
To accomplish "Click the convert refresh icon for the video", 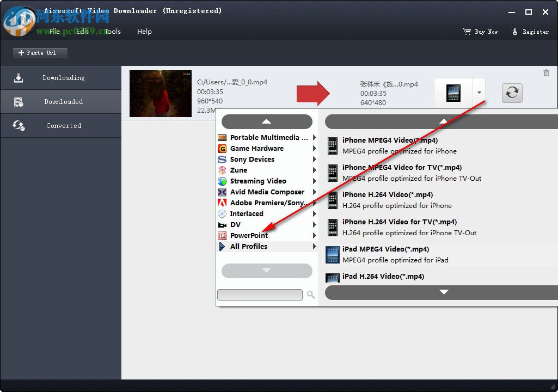I will (511, 93).
